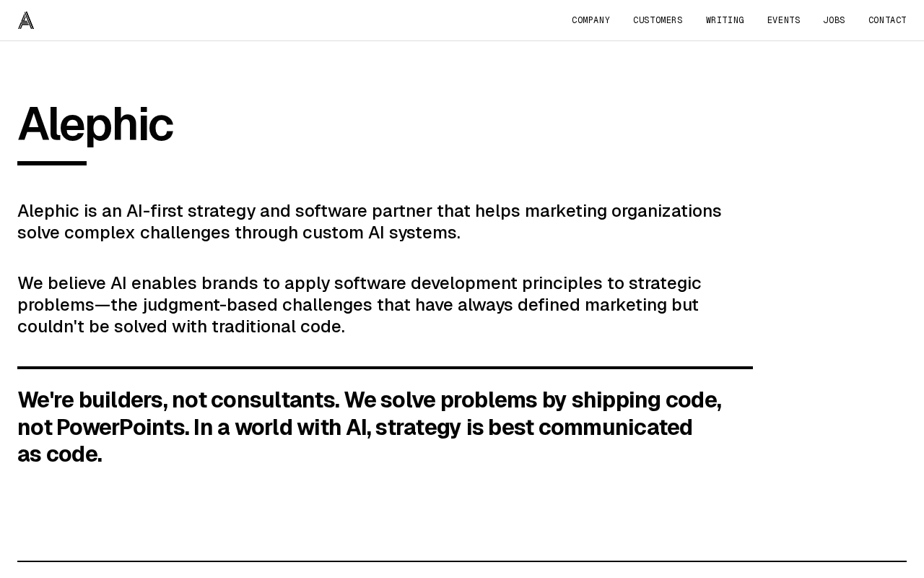Viewport: 924px width, 578px height.
Task: Click the Alephic 'A' logo icon
Action: (26, 20)
